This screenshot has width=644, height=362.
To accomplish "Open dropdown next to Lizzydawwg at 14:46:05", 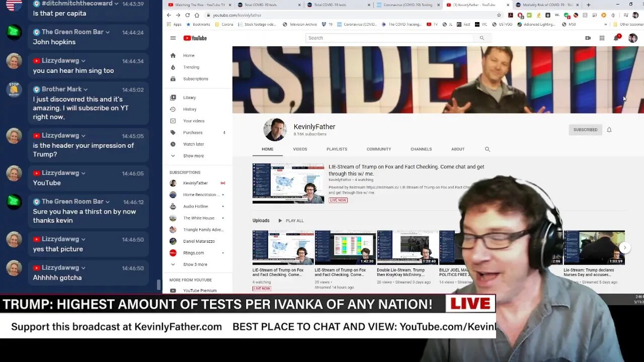I will pos(84,173).
